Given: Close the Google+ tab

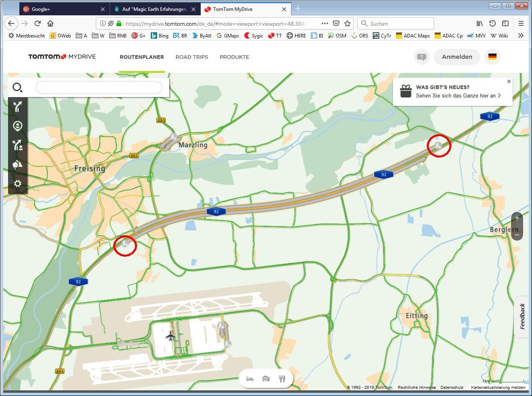Looking at the screenshot, I should coord(103,9).
